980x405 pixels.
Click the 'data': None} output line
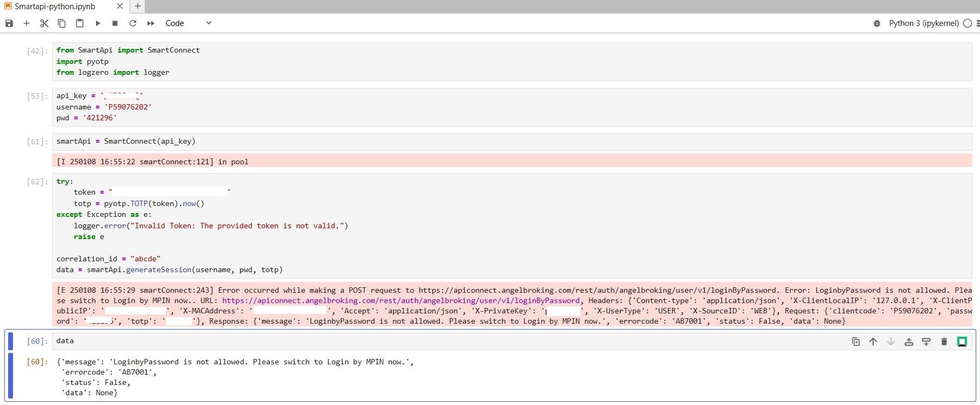(89, 393)
